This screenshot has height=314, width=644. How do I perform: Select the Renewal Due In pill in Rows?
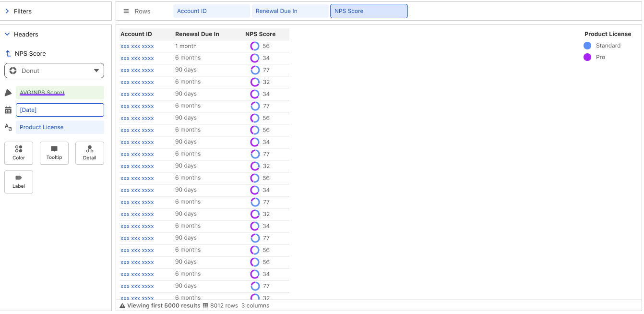290,11
